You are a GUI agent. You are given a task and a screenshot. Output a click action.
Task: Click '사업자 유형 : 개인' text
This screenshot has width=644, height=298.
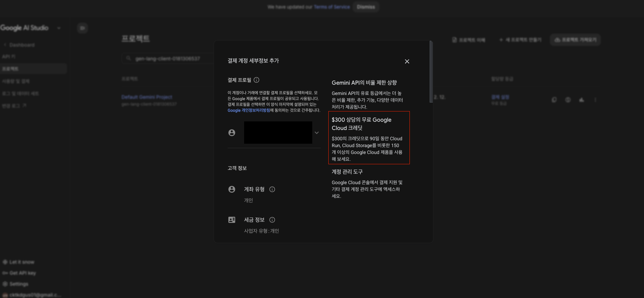[x=262, y=231]
